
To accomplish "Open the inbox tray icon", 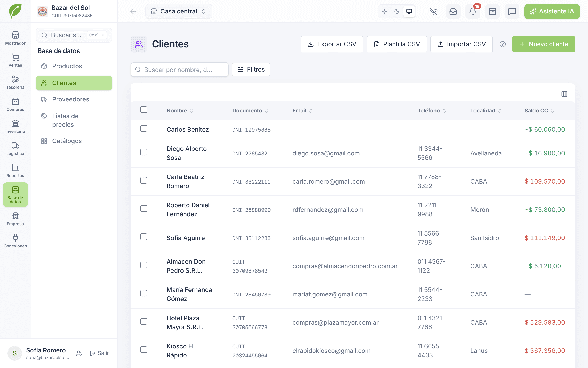I will point(453,11).
